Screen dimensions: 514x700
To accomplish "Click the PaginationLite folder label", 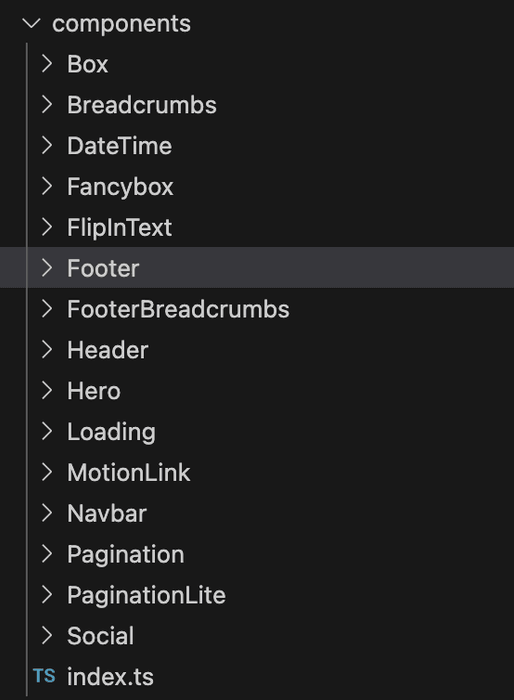I will tap(146, 596).
